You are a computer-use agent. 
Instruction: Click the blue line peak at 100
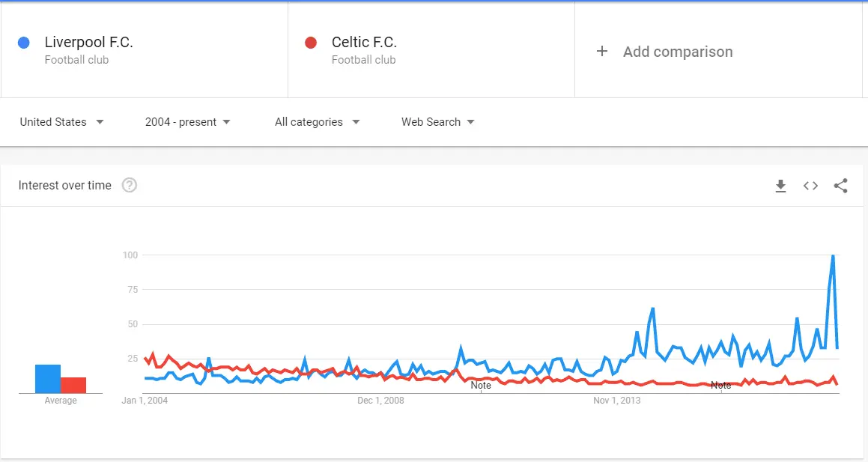point(833,256)
